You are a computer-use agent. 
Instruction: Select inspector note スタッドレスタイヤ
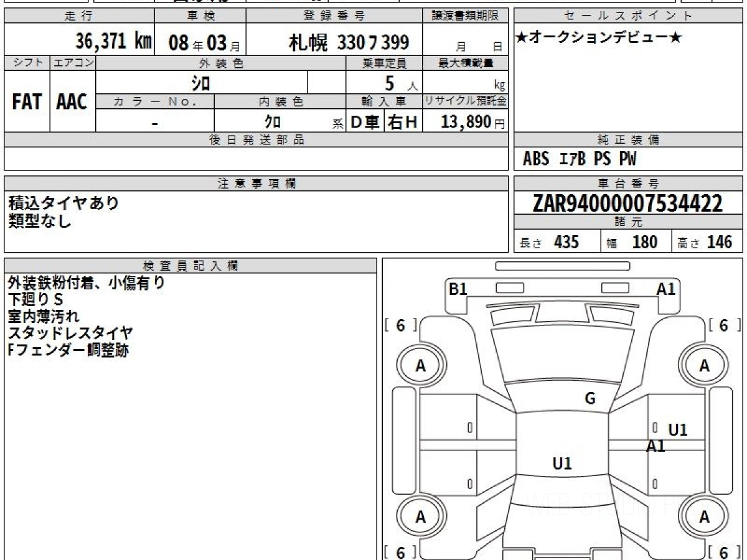click(70, 334)
